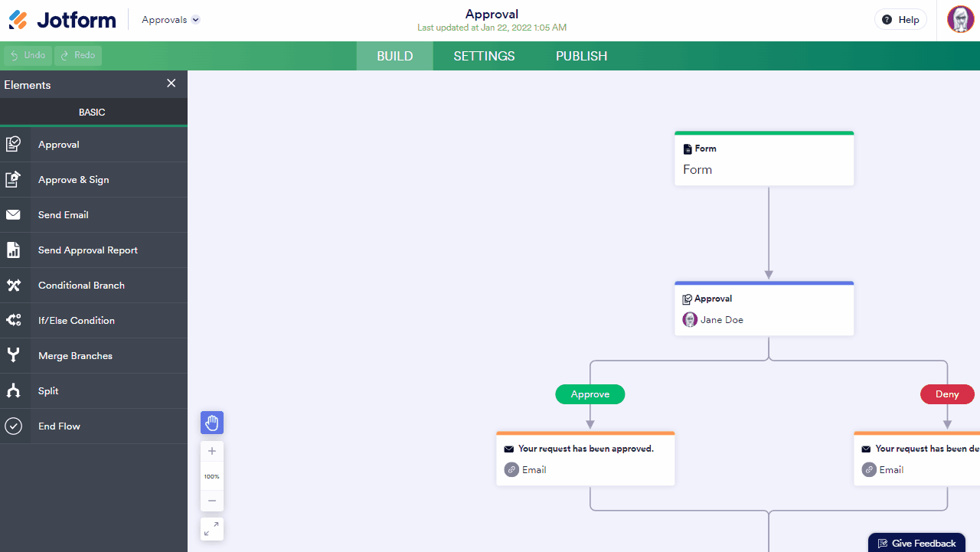Switch to the SETTINGS tab
The image size is (980, 552).
(484, 56)
